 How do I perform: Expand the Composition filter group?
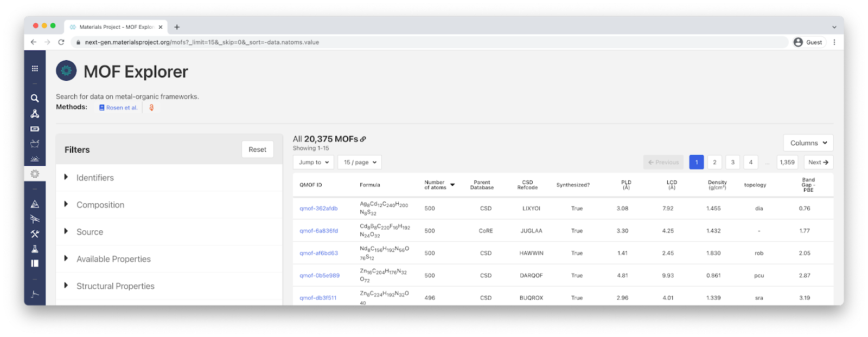point(169,205)
